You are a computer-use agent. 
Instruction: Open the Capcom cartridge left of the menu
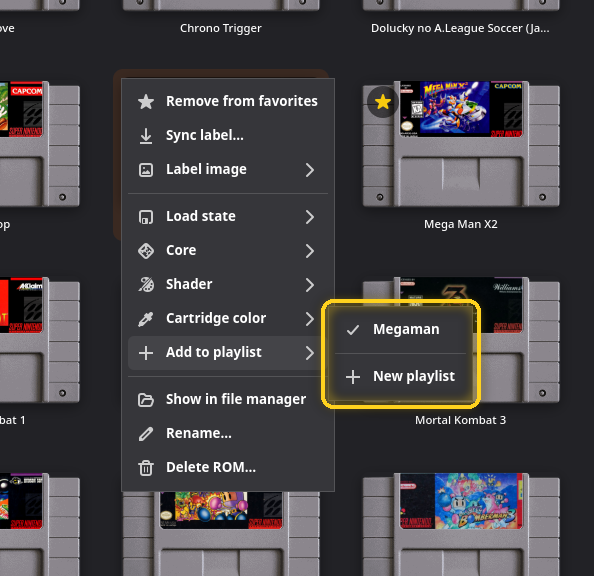click(x=40, y=144)
